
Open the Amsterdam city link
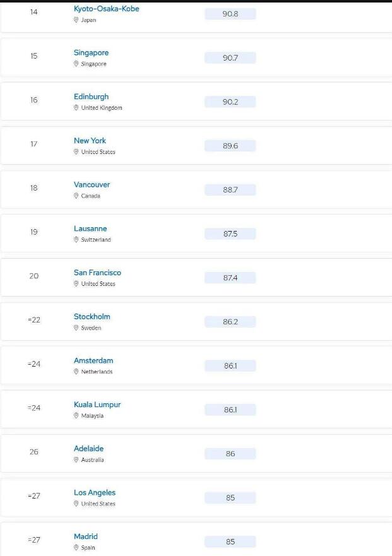coord(93,360)
